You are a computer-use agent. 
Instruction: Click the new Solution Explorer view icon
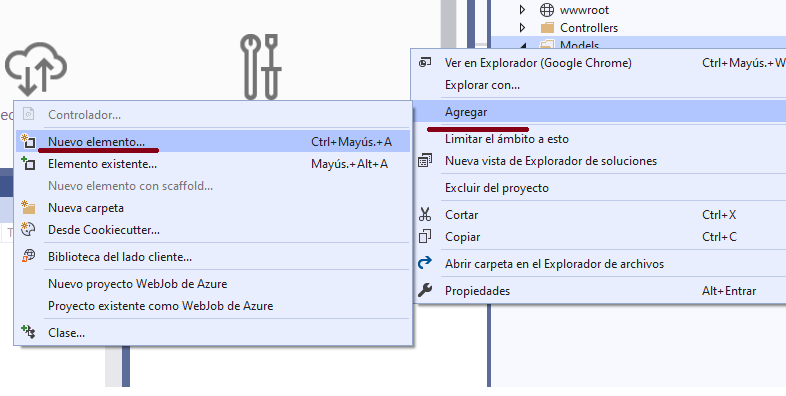425,161
